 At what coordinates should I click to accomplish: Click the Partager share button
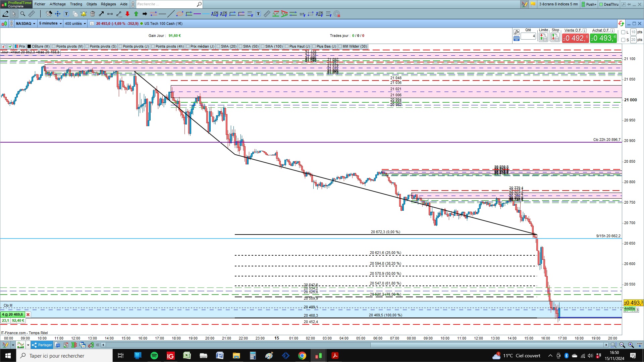point(42,345)
